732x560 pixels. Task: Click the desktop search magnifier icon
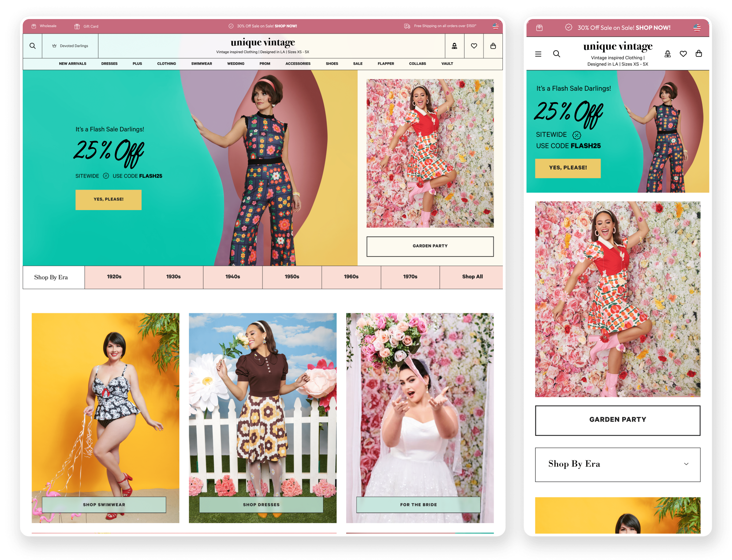[x=33, y=46]
